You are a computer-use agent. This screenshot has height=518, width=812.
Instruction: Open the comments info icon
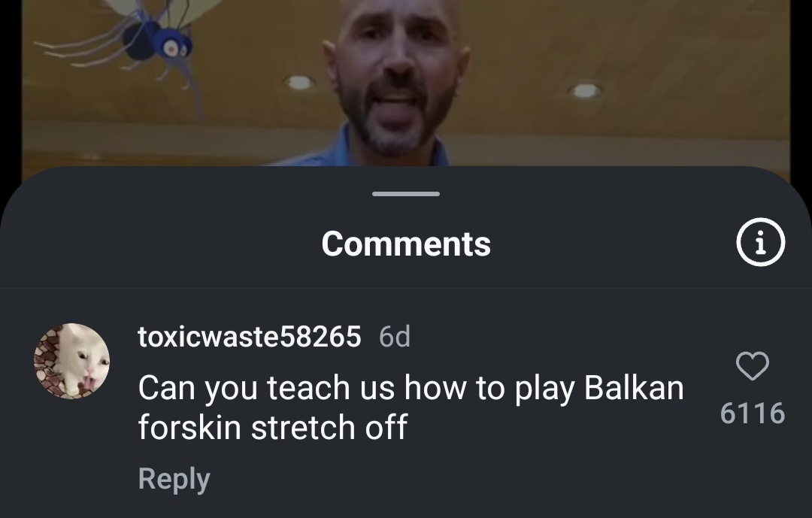coord(760,242)
